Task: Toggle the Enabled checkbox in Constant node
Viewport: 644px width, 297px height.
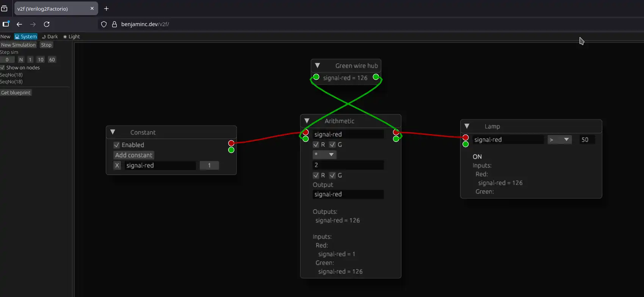Action: click(117, 145)
